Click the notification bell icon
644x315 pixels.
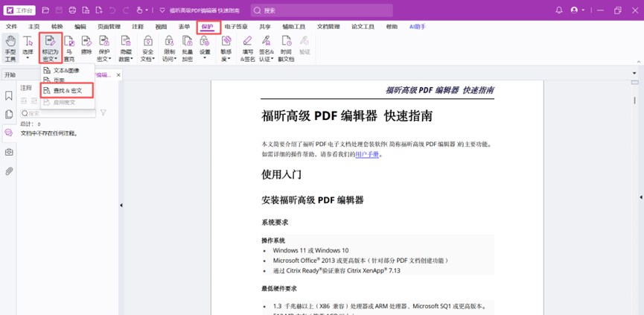[x=559, y=10]
